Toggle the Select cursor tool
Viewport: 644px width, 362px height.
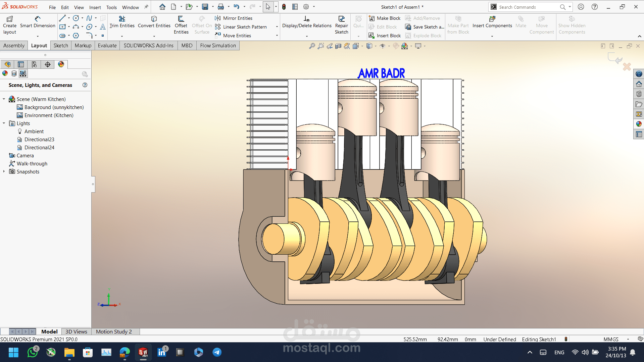[x=268, y=7]
